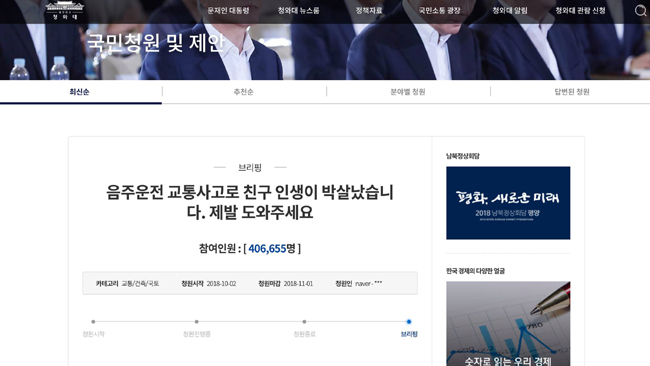Click the 청원시작 progress dot
This screenshot has width=650, height=366.
tap(93, 322)
